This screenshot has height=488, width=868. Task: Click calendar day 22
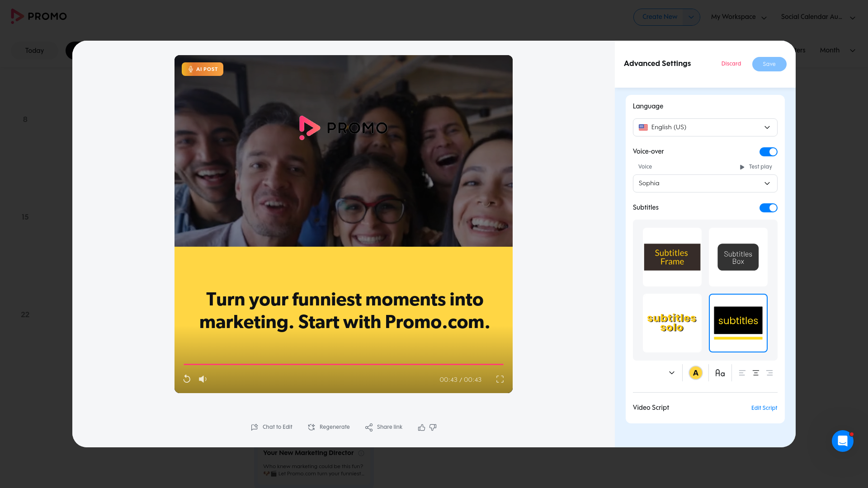coord(25,315)
